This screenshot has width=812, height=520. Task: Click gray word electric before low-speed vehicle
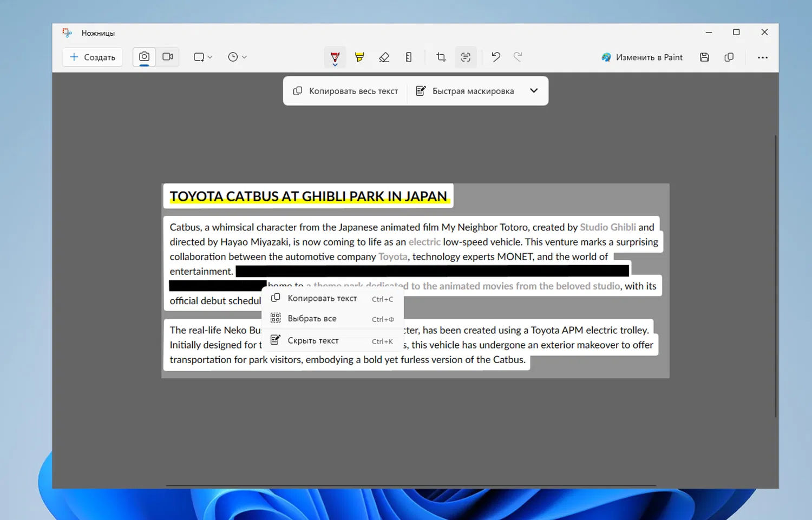click(x=424, y=242)
